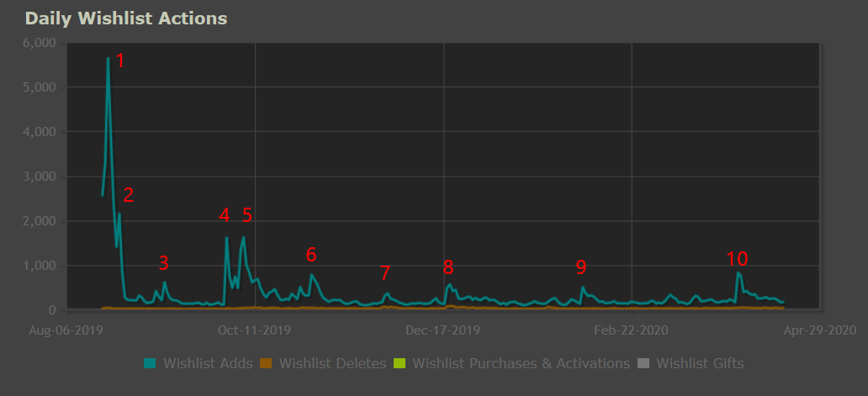Hide the Wishlist Deletes series via its label
Image resolution: width=868 pixels, height=396 pixels.
332,363
